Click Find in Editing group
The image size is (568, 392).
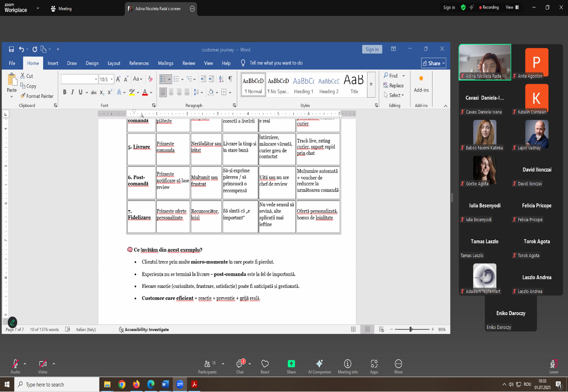click(x=391, y=76)
